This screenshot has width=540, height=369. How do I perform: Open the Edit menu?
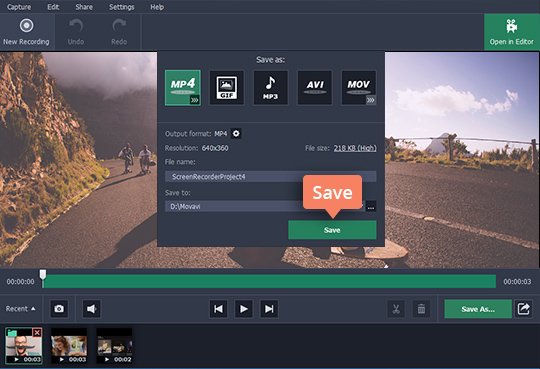53,7
